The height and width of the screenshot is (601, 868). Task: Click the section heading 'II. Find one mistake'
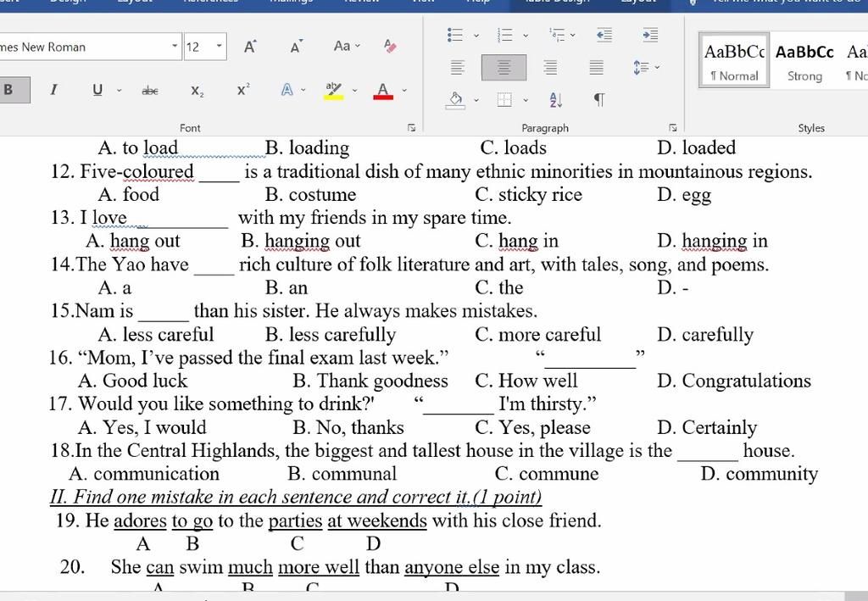pos(296,497)
